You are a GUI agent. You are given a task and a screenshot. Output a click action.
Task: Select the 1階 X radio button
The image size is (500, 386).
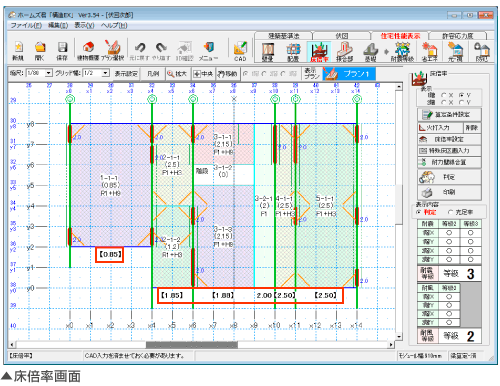444,95
